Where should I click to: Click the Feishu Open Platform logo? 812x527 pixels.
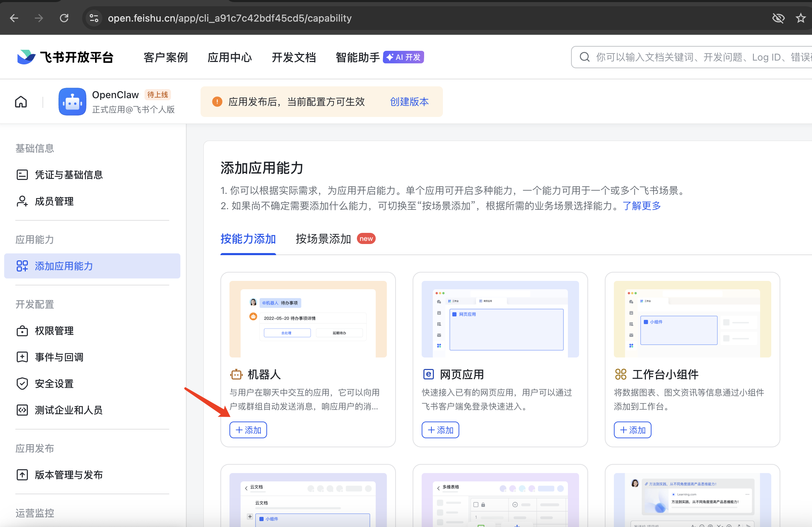(x=65, y=57)
